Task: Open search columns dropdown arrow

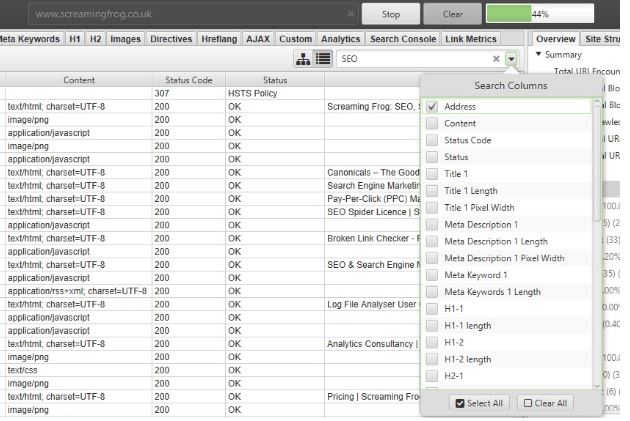Action: (511, 59)
